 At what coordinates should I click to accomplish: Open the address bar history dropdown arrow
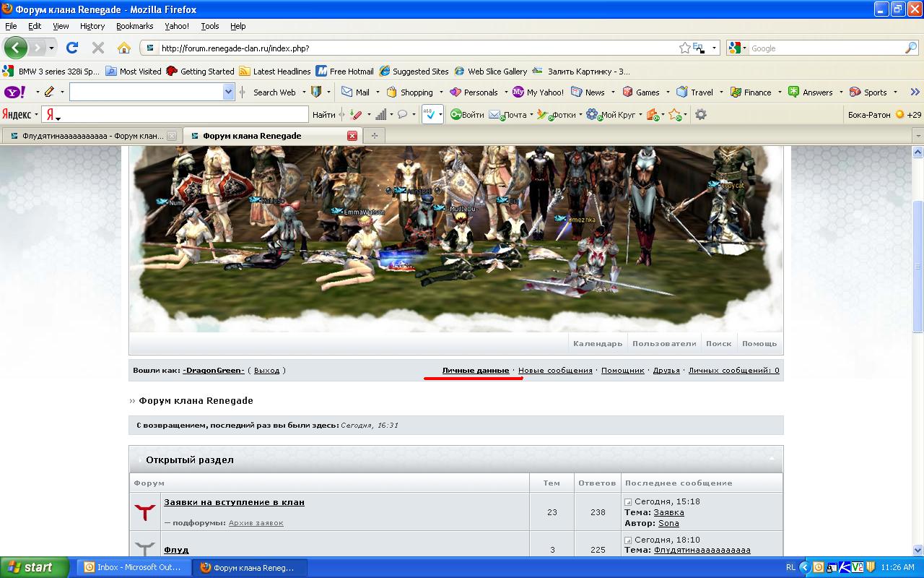715,48
